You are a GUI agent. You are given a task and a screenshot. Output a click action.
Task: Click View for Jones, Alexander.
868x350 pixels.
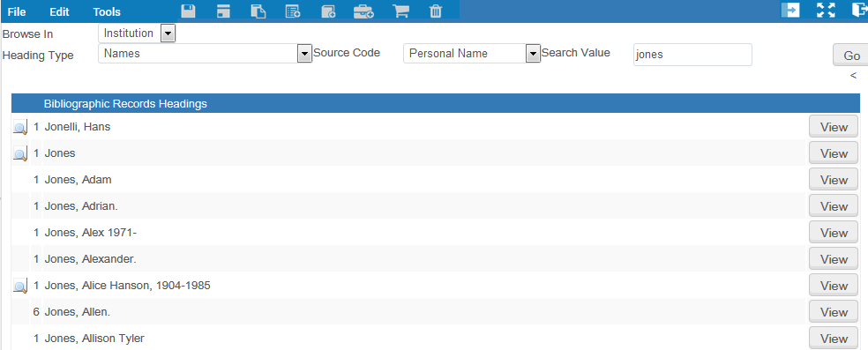click(834, 259)
